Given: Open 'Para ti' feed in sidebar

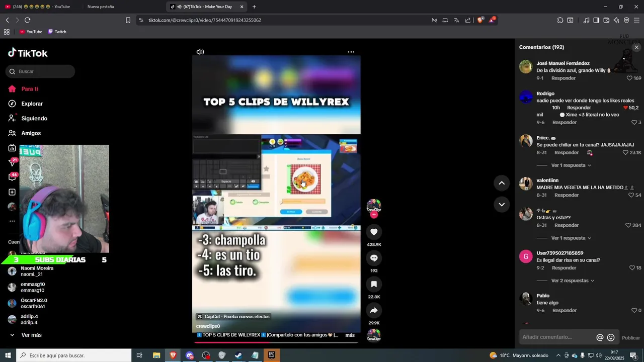Looking at the screenshot, I should pos(30,89).
